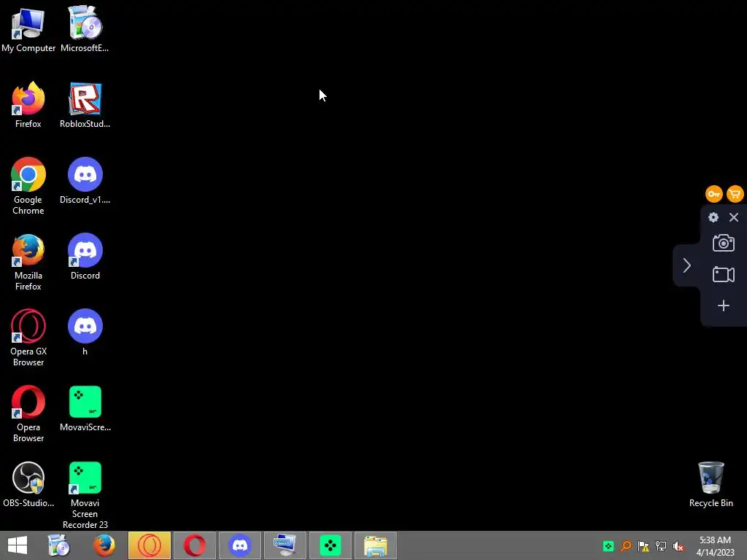Start screen recording with the video camera icon
This screenshot has width=747, height=560.
[x=723, y=274]
